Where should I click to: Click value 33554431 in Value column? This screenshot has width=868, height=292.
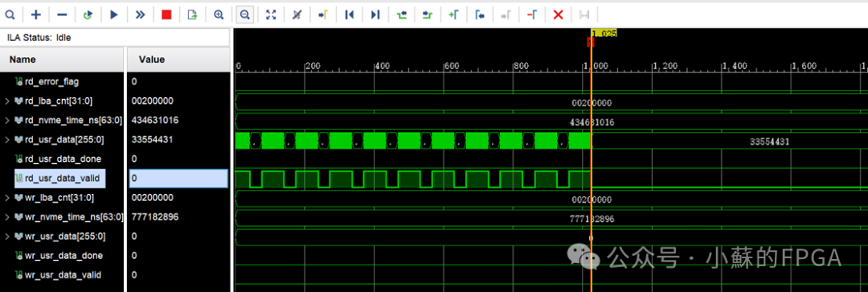click(152, 140)
